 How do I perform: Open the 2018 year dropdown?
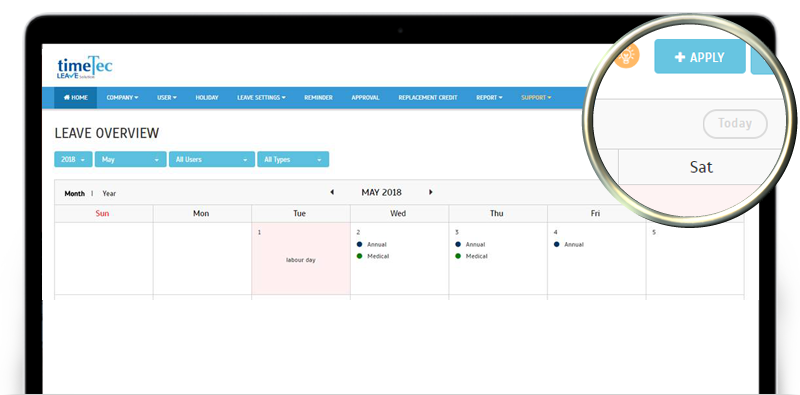(73, 159)
